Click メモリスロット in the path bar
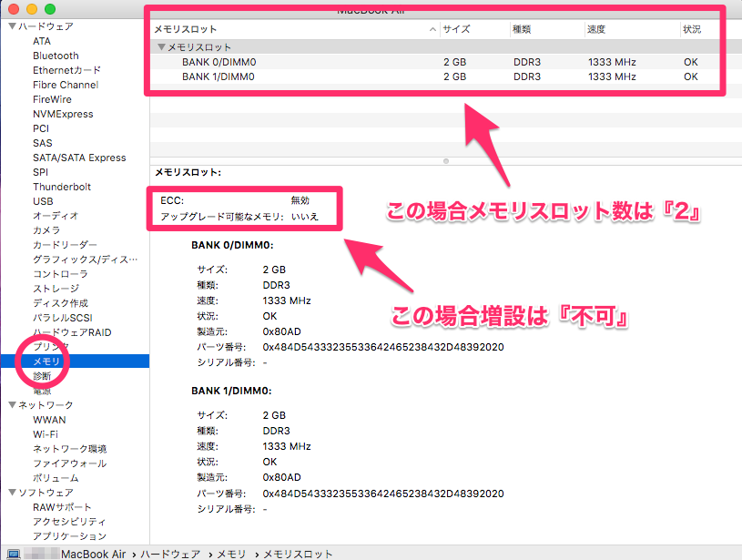 pos(298,554)
